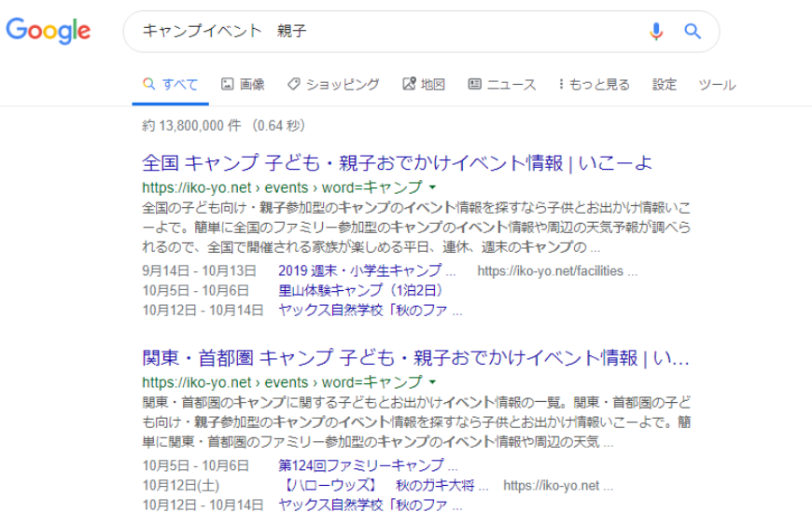Open the 全国 キャンプ 子ども result title

coord(398,163)
